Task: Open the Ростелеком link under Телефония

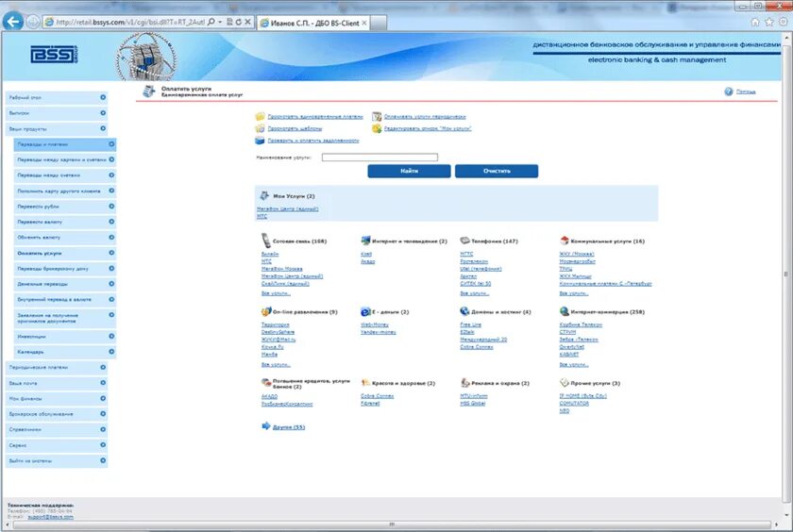Action: coord(474,261)
